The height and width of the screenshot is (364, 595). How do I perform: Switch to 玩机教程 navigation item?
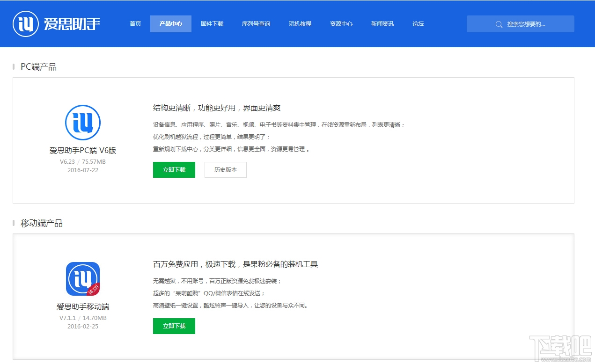pyautogui.click(x=300, y=24)
